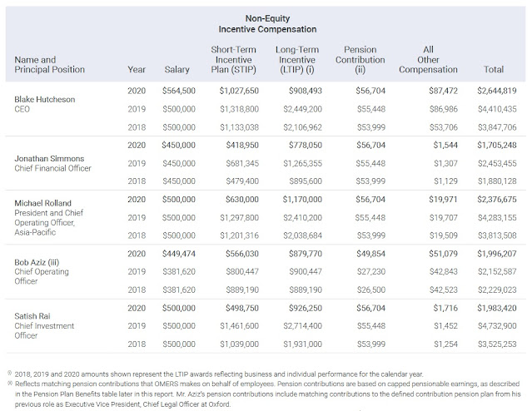Click the Non-Equity Incentive Compensation heading

(267, 24)
